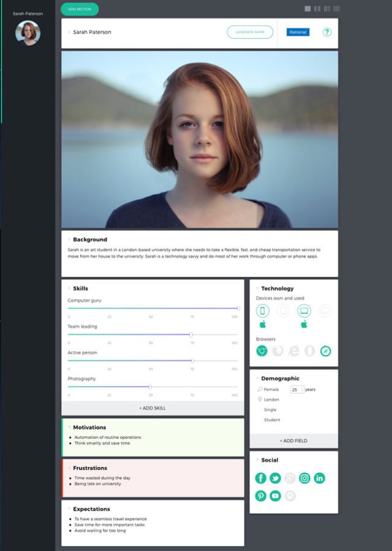Open the Rational personality type dropdown
The height and width of the screenshot is (551, 392).
(x=298, y=32)
